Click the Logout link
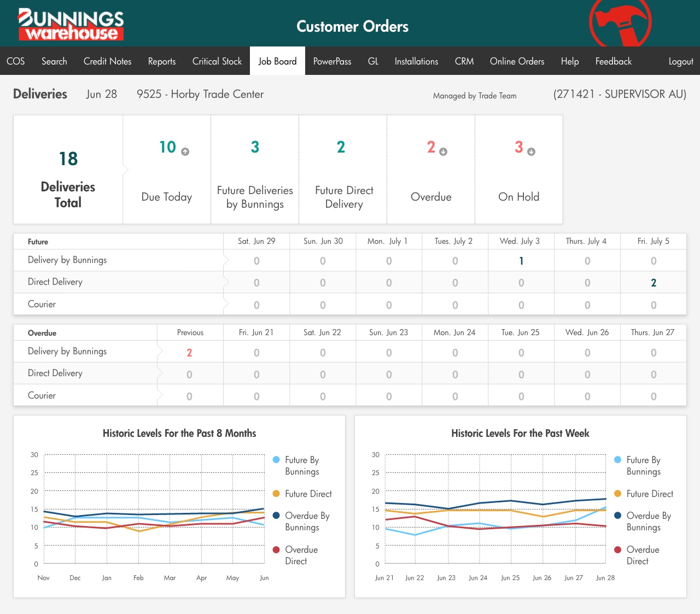Viewport: 700px width, 614px height. pyautogui.click(x=680, y=61)
